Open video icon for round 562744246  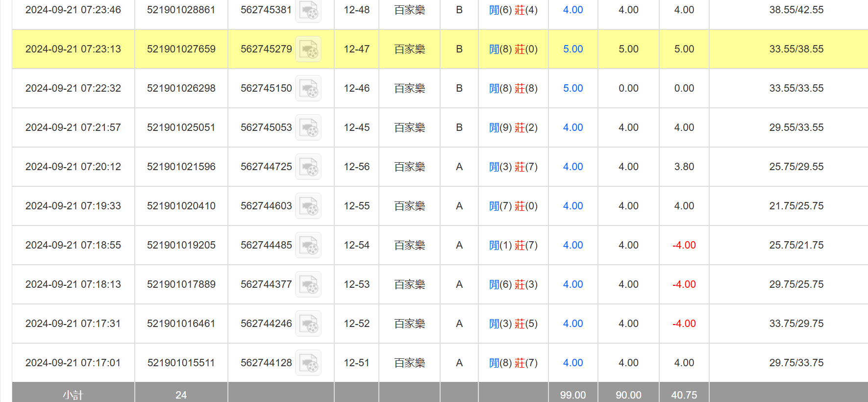[308, 324]
